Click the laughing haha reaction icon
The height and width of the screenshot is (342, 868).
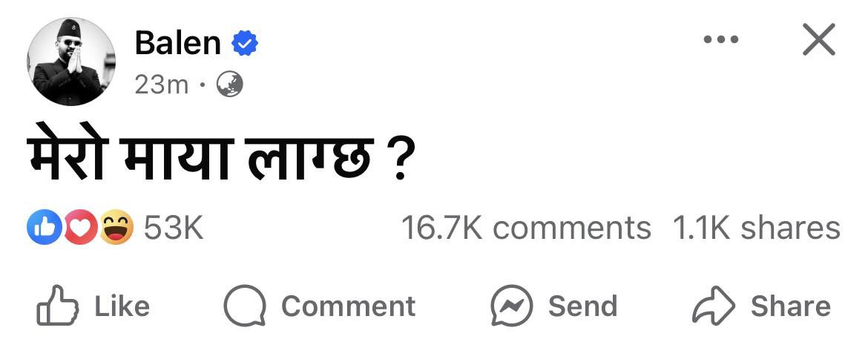[116, 227]
